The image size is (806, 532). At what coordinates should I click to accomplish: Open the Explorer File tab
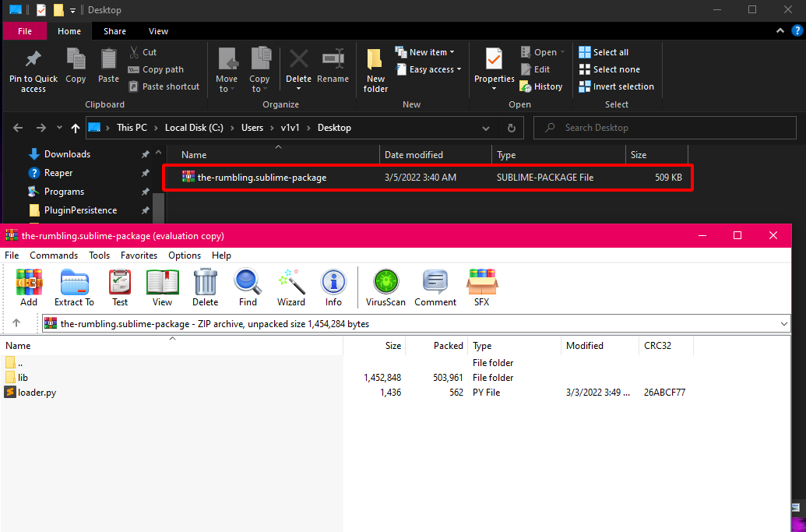(25, 31)
